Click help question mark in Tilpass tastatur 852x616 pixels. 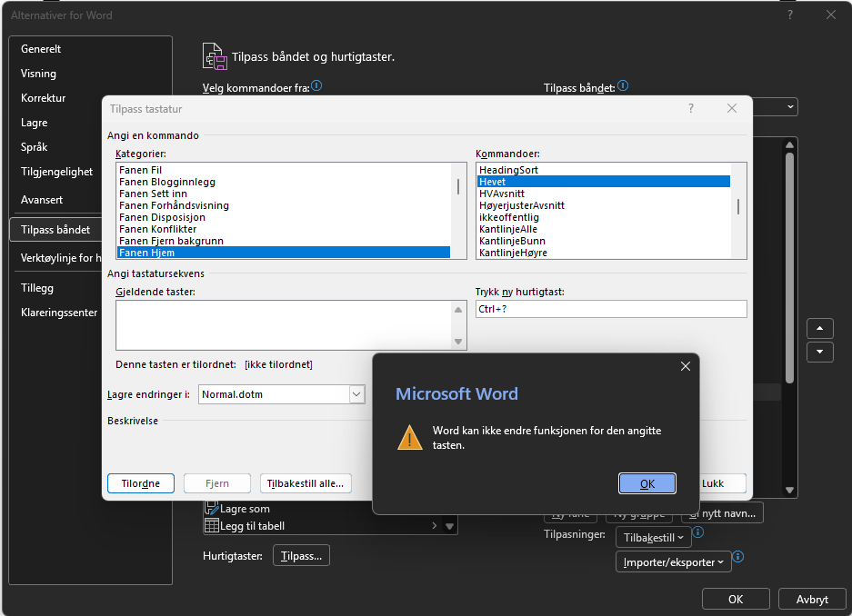[691, 108]
